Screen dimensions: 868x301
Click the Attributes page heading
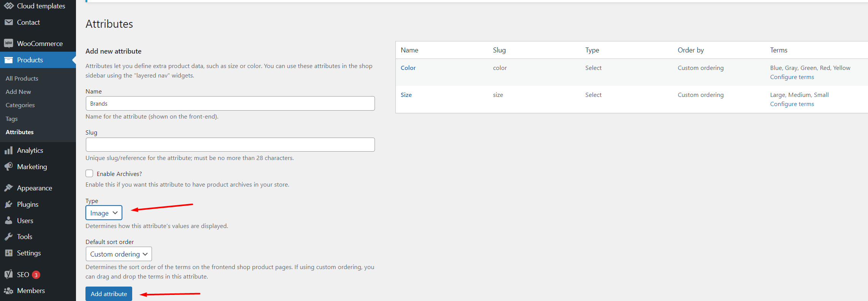(x=109, y=24)
